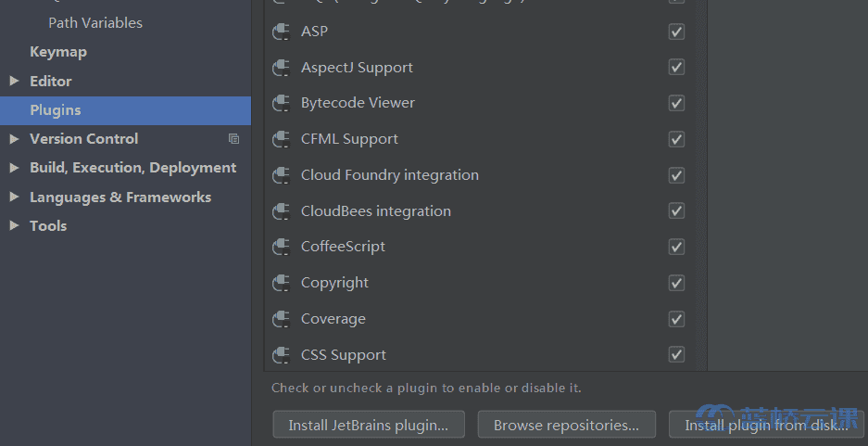Screen dimensions: 868x446
Task: Select the CSS Support plugin name
Action: point(343,355)
